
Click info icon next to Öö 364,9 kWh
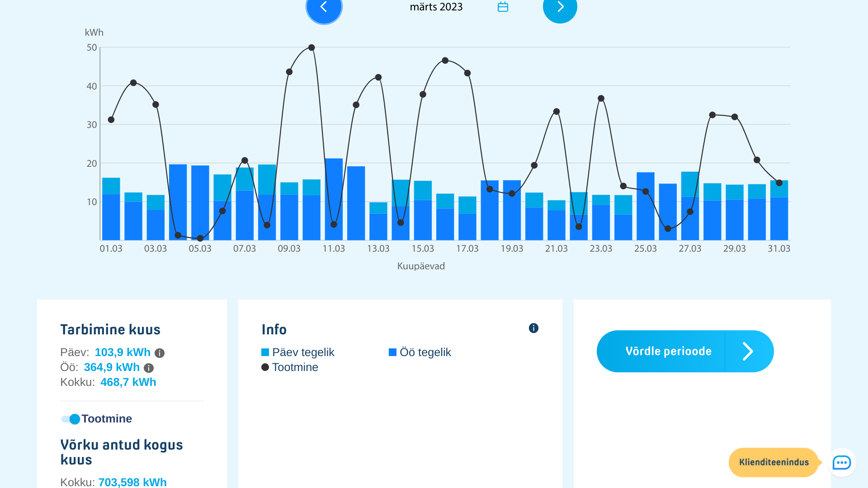(x=149, y=368)
